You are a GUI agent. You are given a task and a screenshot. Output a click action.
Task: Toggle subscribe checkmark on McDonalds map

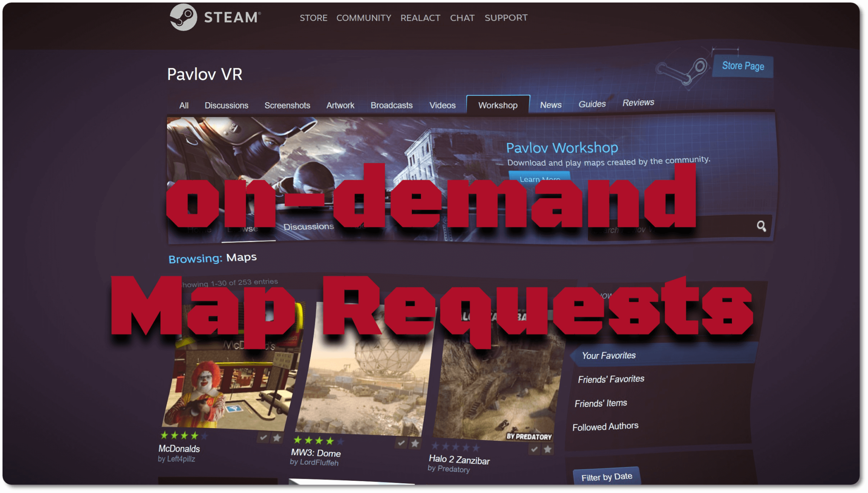pyautogui.click(x=263, y=437)
